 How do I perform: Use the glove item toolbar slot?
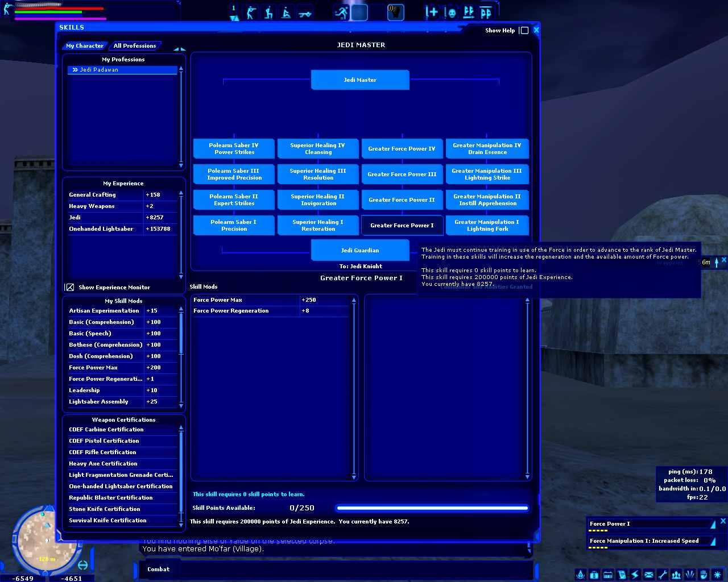pyautogui.click(x=395, y=12)
